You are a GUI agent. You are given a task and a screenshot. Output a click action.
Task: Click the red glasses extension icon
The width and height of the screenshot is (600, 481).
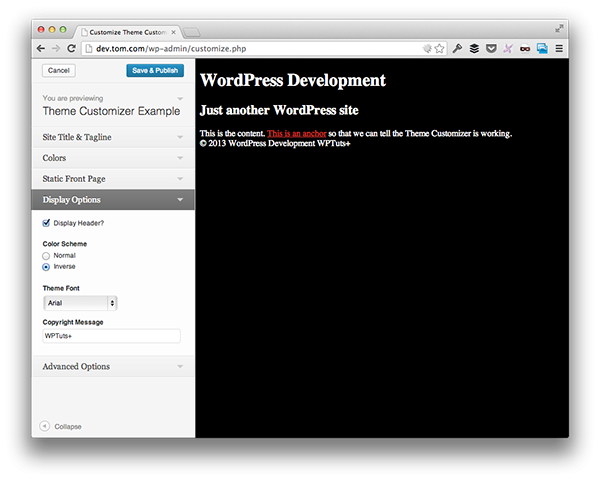click(x=525, y=49)
